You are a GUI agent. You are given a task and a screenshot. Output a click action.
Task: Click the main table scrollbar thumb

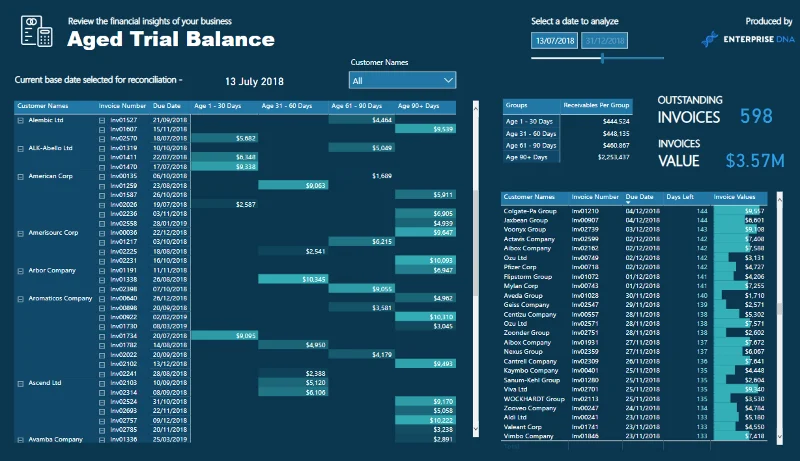click(476, 243)
